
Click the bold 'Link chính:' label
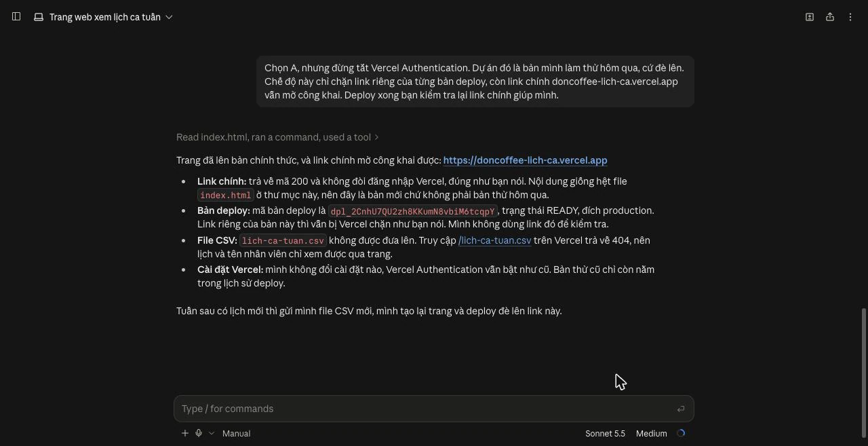point(222,181)
